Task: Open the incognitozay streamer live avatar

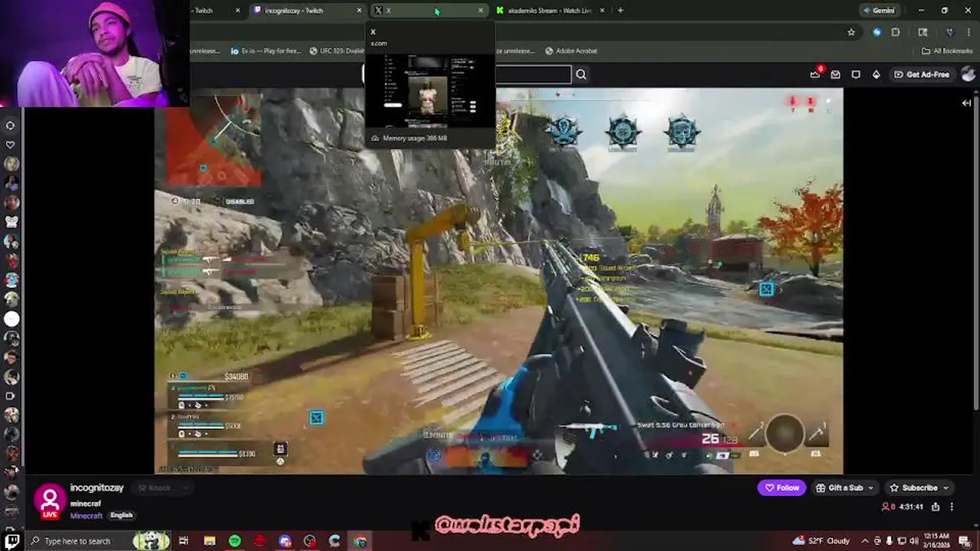Action: pos(51,502)
